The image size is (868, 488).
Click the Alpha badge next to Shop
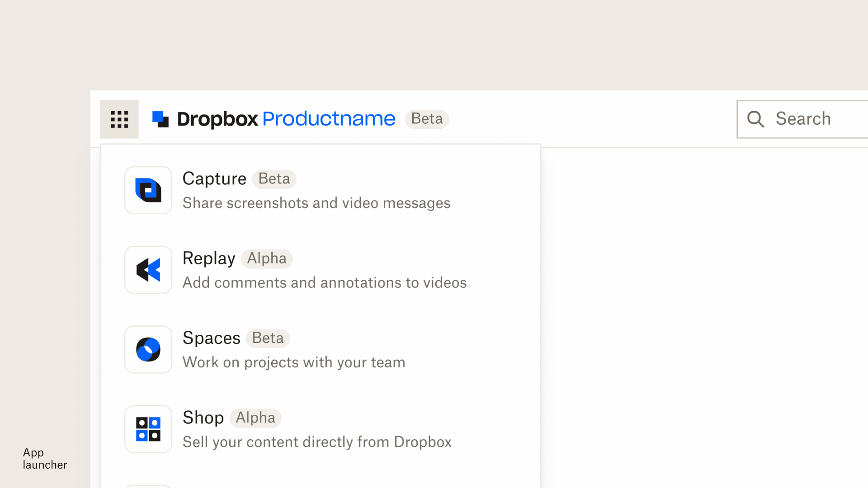255,418
